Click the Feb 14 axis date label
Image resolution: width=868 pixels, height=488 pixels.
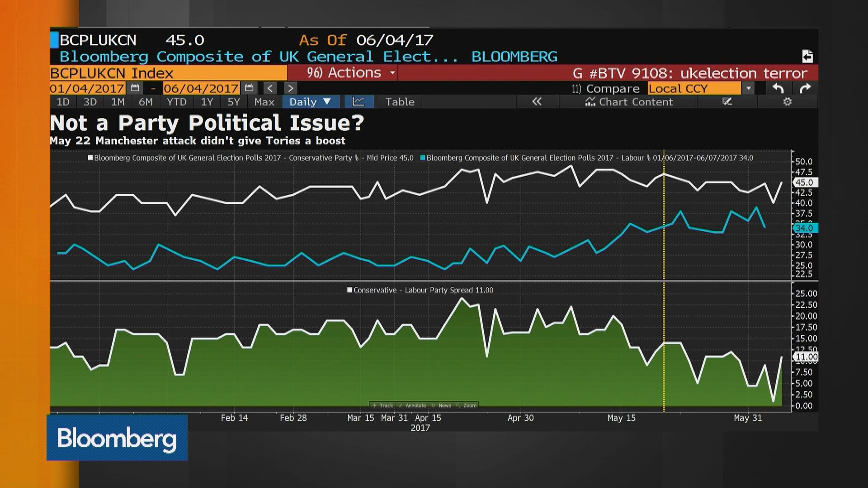pos(234,418)
